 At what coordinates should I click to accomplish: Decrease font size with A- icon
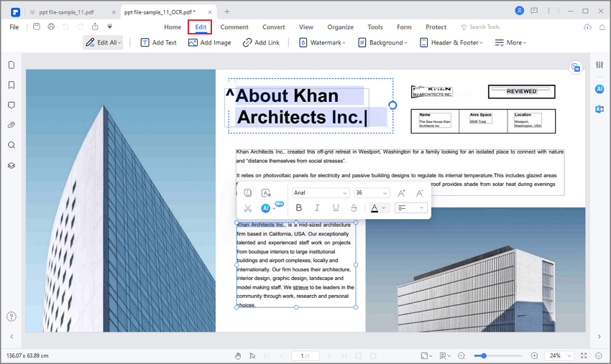(x=420, y=192)
